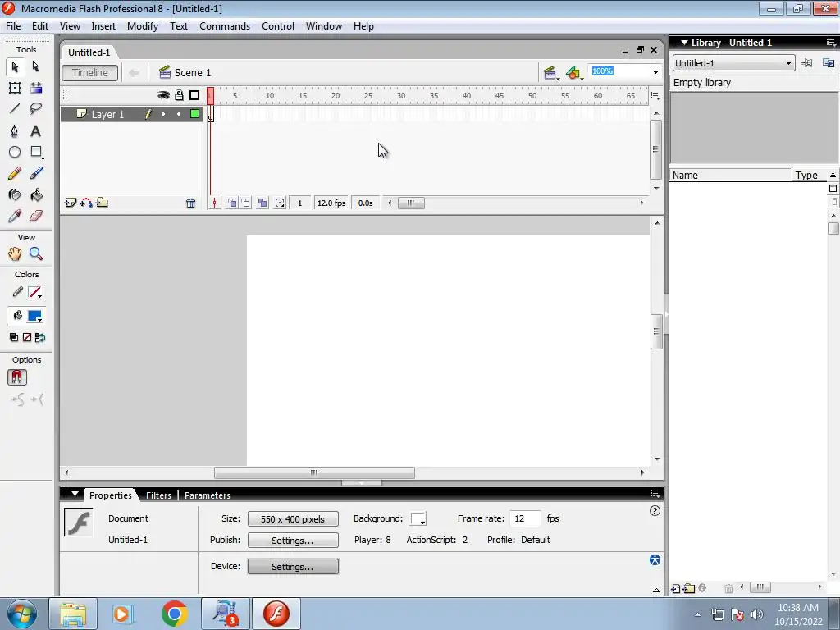
Task: Open the stroke color swatch
Action: [x=34, y=293]
